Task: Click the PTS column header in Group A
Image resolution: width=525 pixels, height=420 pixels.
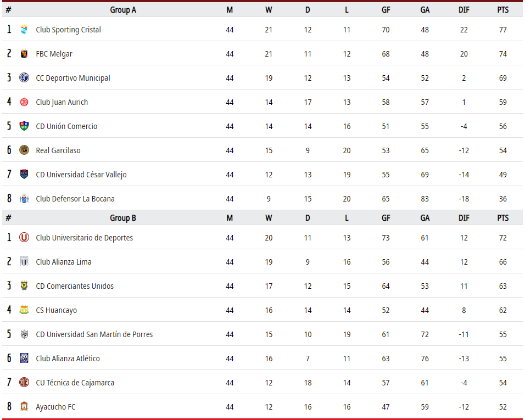Action: [503, 10]
